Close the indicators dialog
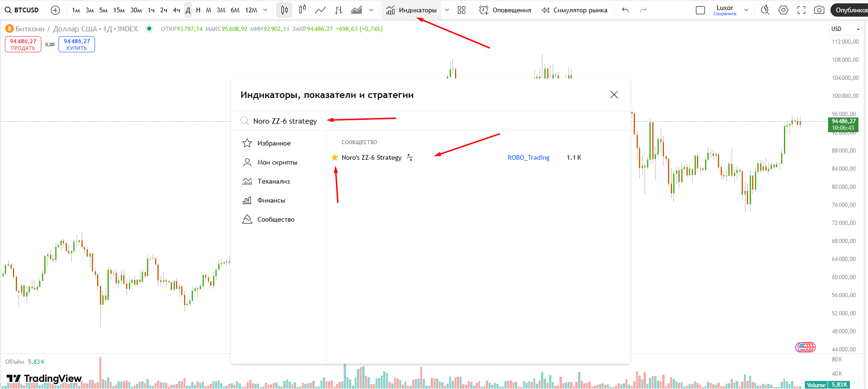This screenshot has width=868, height=389. click(614, 95)
